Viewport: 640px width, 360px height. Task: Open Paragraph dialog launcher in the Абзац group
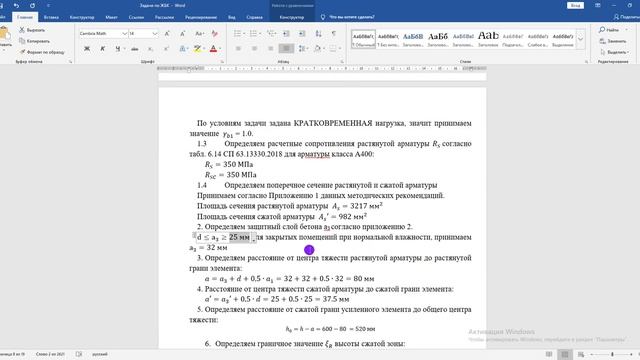tap(342, 62)
